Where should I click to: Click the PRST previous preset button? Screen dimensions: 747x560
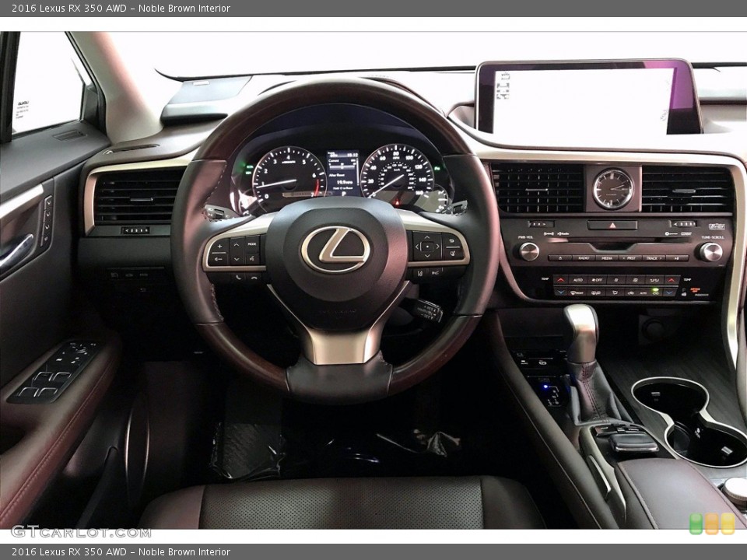pos(631,258)
